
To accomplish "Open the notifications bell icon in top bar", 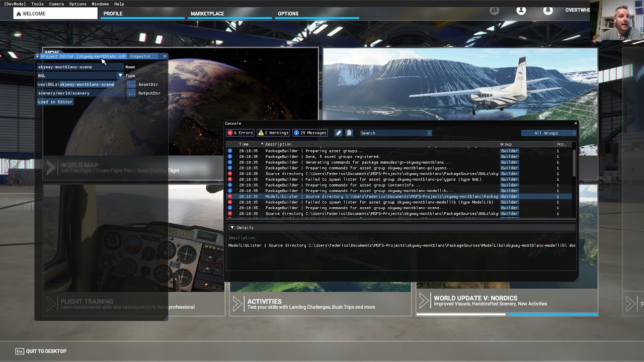I will (x=548, y=11).
